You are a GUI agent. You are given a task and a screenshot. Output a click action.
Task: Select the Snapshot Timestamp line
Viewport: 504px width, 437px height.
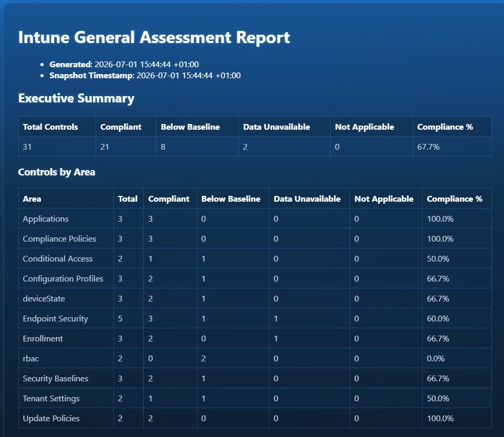(145, 76)
